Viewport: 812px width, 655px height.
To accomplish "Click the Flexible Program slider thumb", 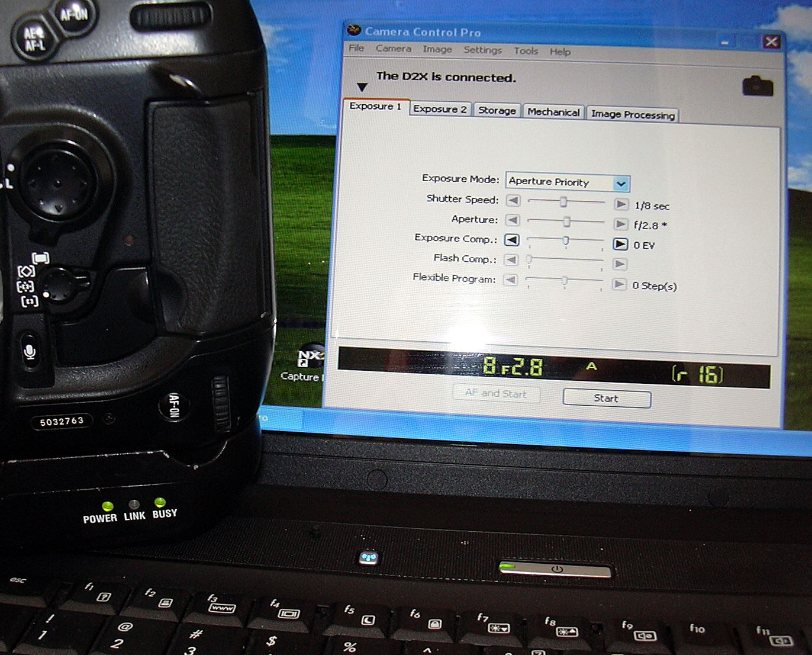I will coord(565,281).
